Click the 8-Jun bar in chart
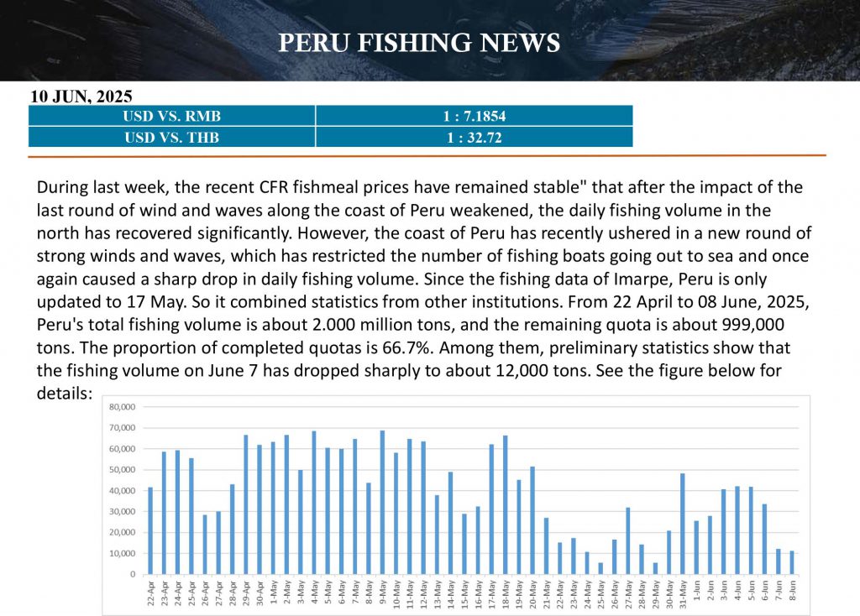 coord(792,562)
